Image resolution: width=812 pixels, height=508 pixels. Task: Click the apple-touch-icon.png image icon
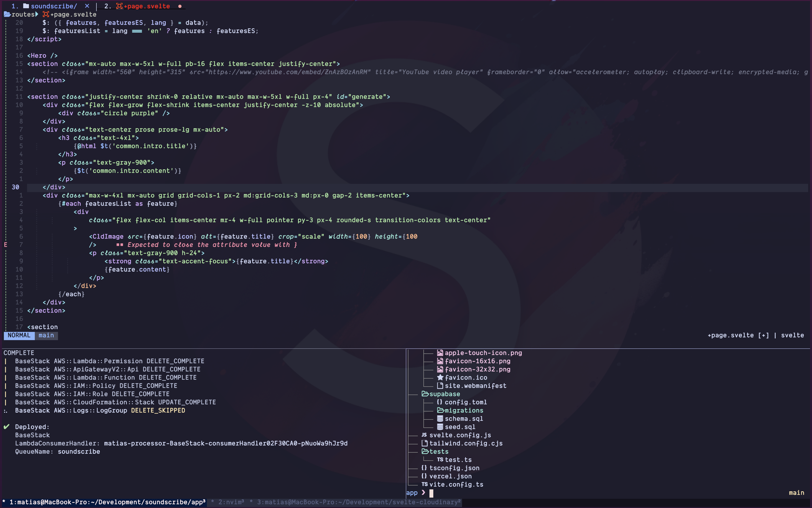tap(440, 353)
